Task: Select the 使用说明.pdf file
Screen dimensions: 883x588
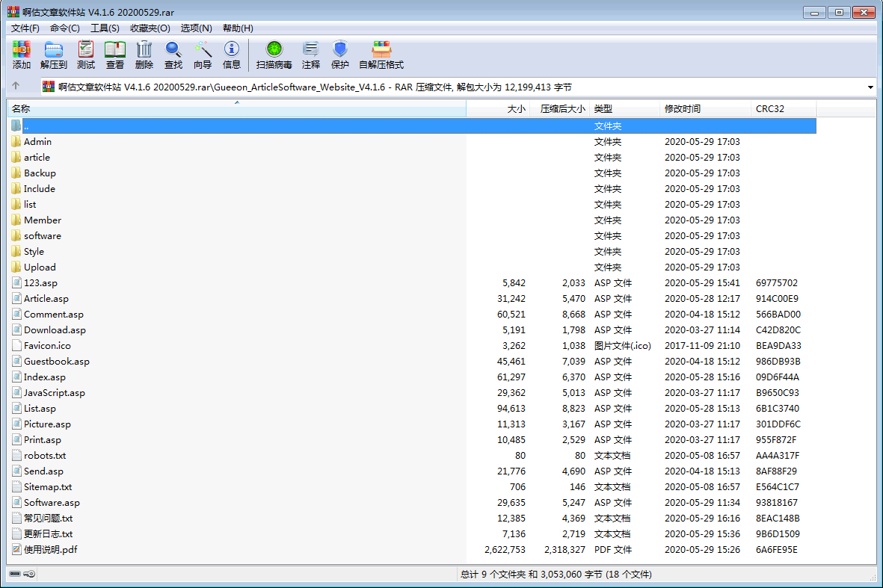Action: [x=50, y=550]
